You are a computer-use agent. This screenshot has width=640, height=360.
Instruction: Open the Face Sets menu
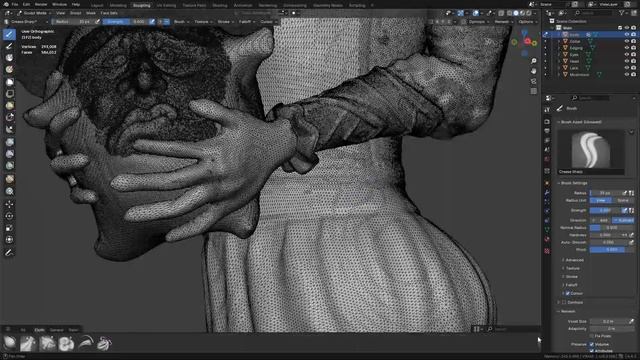(109, 13)
